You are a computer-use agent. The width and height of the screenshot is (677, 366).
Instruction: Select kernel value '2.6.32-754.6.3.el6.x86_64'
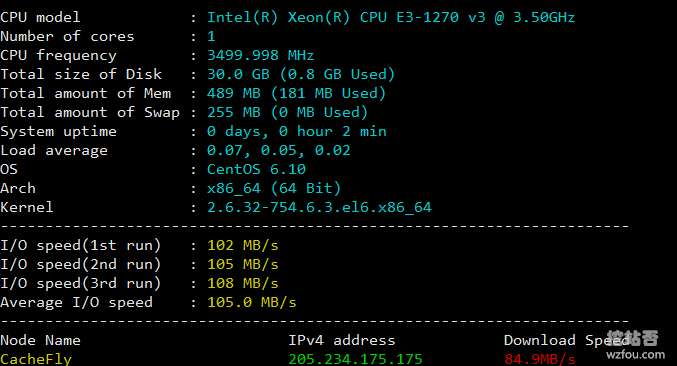(319, 207)
